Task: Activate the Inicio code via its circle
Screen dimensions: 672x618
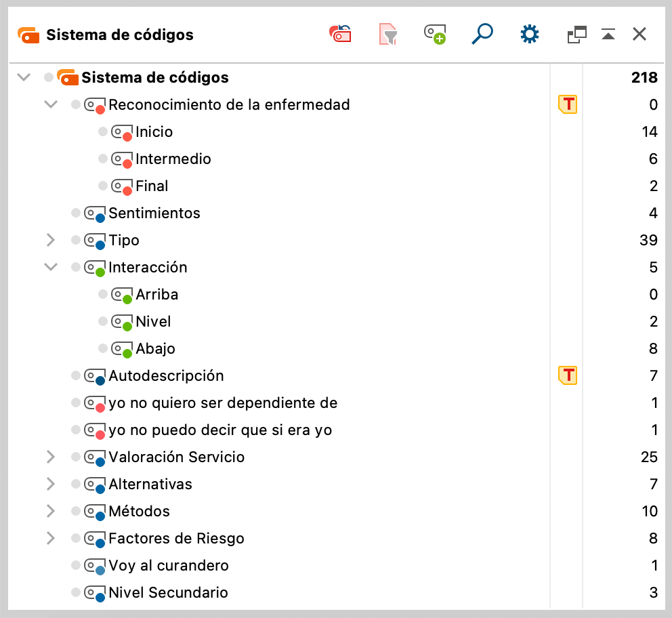Action: (x=103, y=132)
